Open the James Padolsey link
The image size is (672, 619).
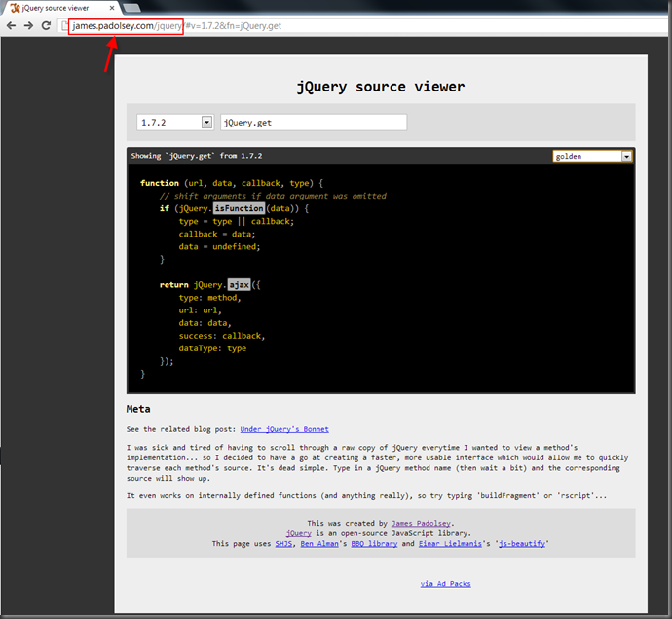[421, 523]
